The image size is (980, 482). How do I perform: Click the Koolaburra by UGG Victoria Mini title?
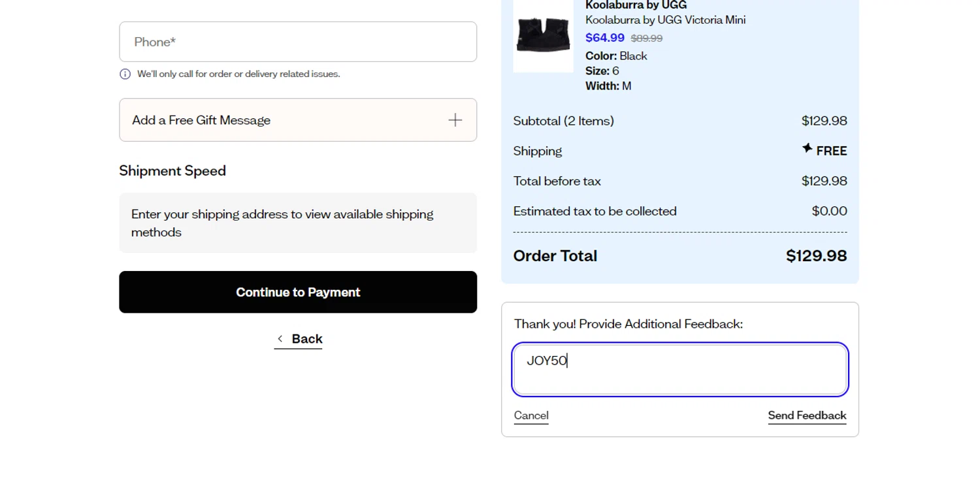pyautogui.click(x=665, y=20)
